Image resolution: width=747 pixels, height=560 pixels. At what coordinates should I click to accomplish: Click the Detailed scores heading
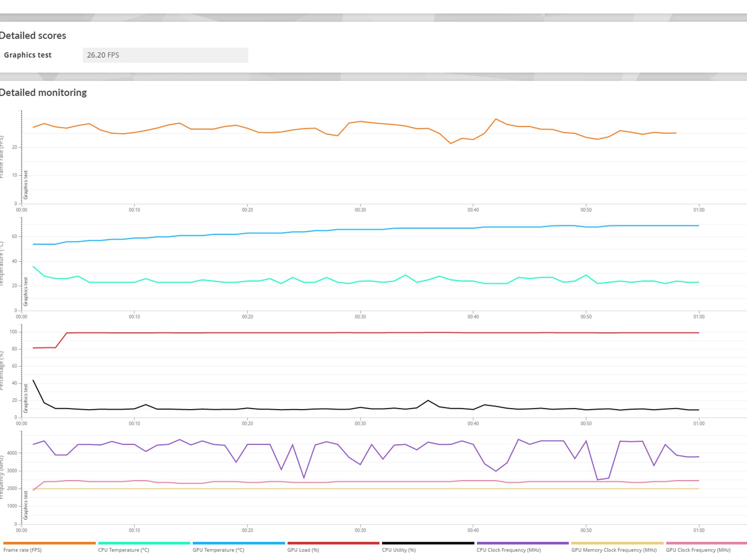33,35
